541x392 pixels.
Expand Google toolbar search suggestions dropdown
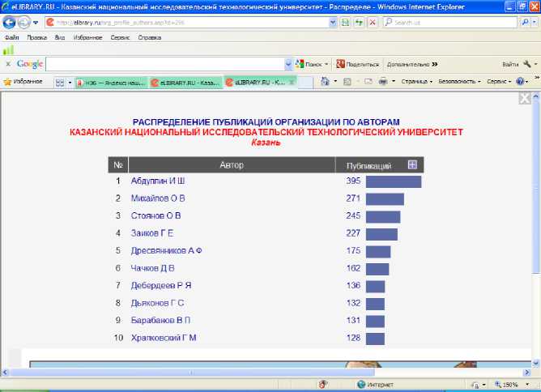click(289, 64)
